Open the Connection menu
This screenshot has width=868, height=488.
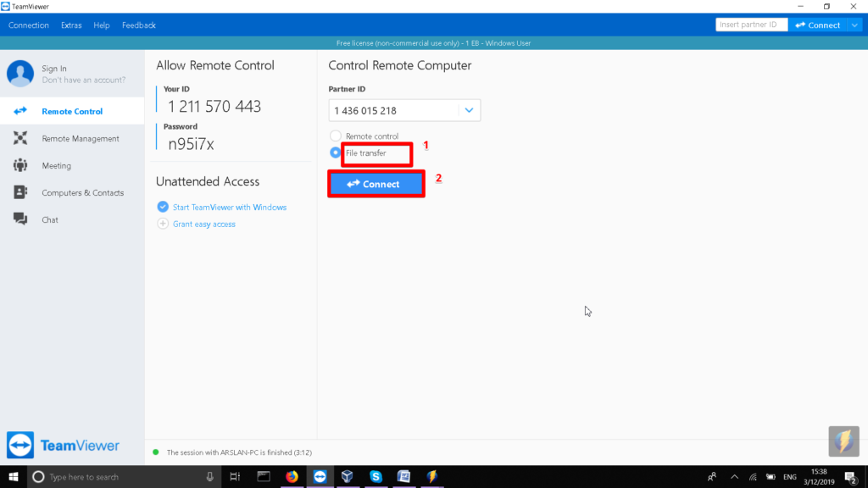pyautogui.click(x=29, y=25)
